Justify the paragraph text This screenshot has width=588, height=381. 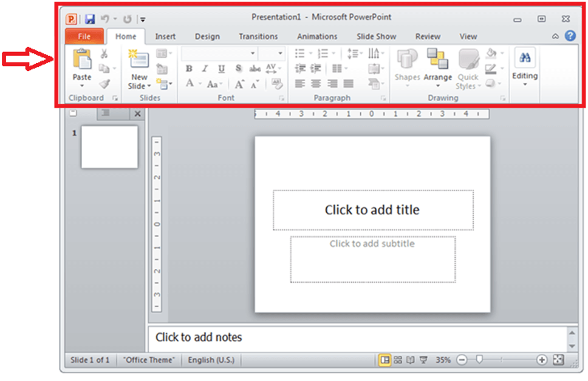tap(349, 84)
